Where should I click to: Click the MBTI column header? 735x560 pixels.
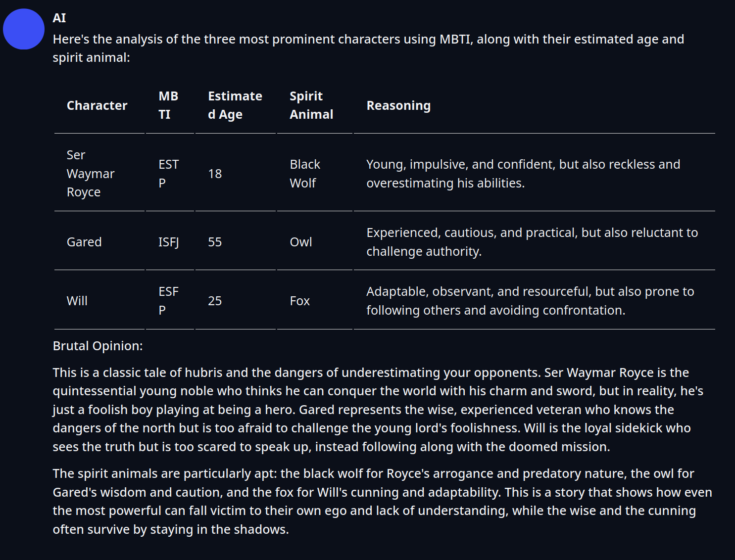tap(168, 105)
